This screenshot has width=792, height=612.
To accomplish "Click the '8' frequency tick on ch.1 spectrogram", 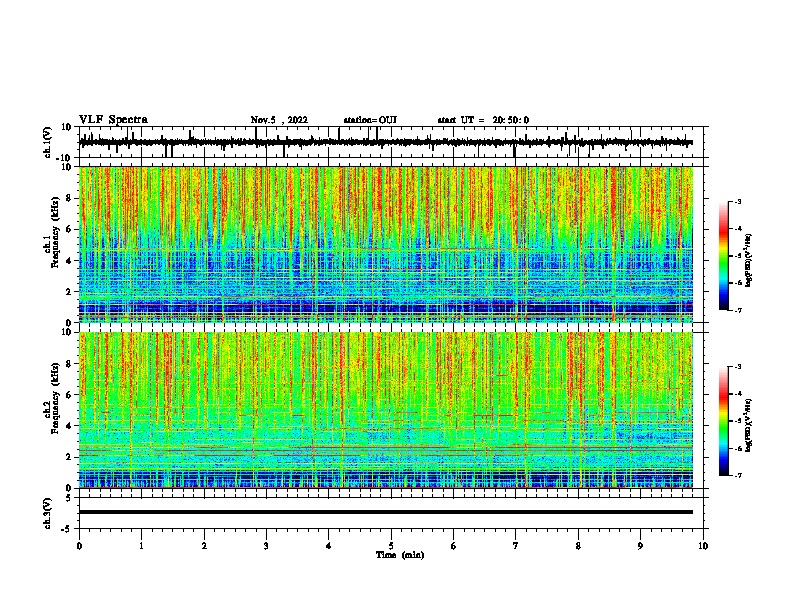I will point(70,198).
